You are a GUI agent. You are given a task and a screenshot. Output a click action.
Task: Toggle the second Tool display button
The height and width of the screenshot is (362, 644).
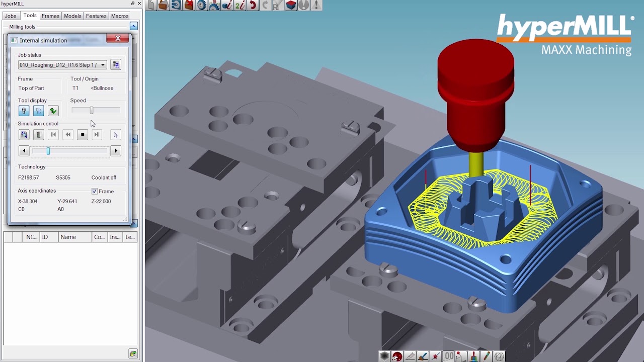pos(38,111)
